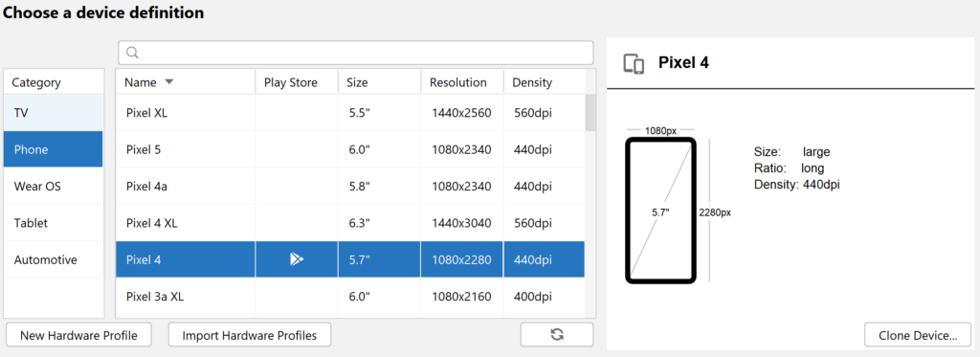
Task: Click the Density column header
Action: [x=545, y=82]
